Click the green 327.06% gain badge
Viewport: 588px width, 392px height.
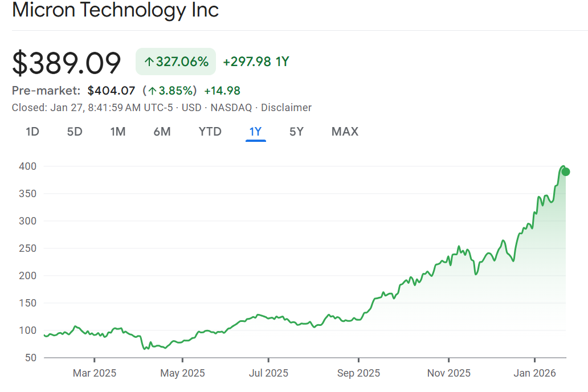coord(176,62)
